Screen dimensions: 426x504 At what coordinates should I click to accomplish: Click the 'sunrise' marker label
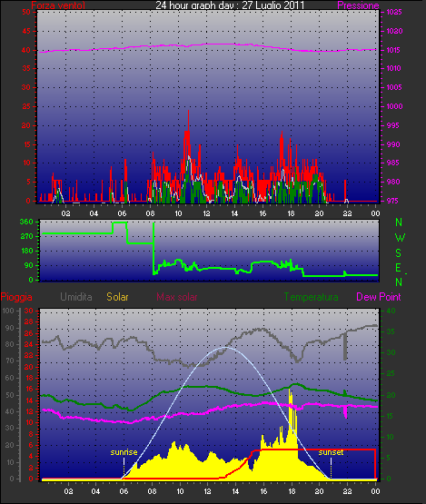124,452
